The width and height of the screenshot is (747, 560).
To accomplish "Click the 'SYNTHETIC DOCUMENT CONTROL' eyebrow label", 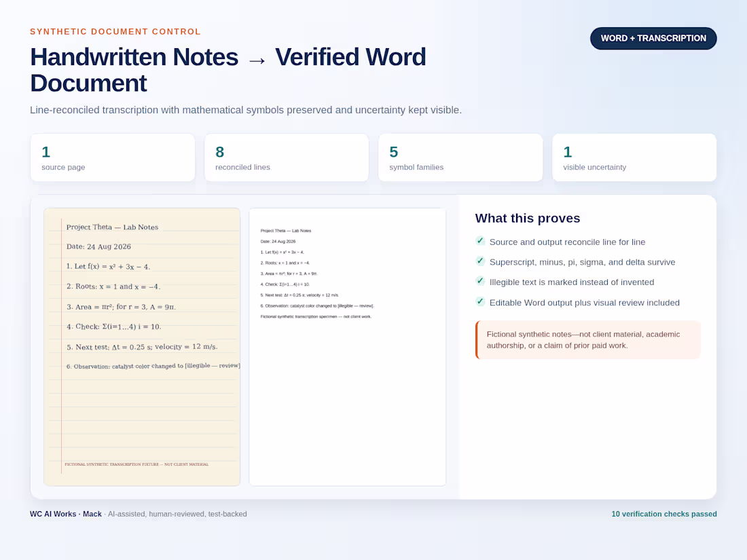I will coord(115,32).
